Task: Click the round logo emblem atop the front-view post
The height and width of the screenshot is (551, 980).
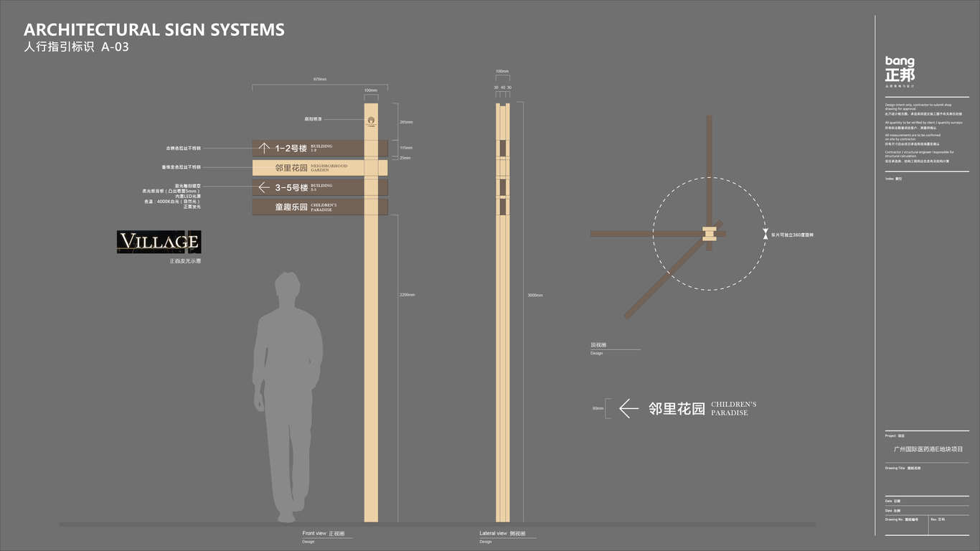Action: [x=371, y=121]
